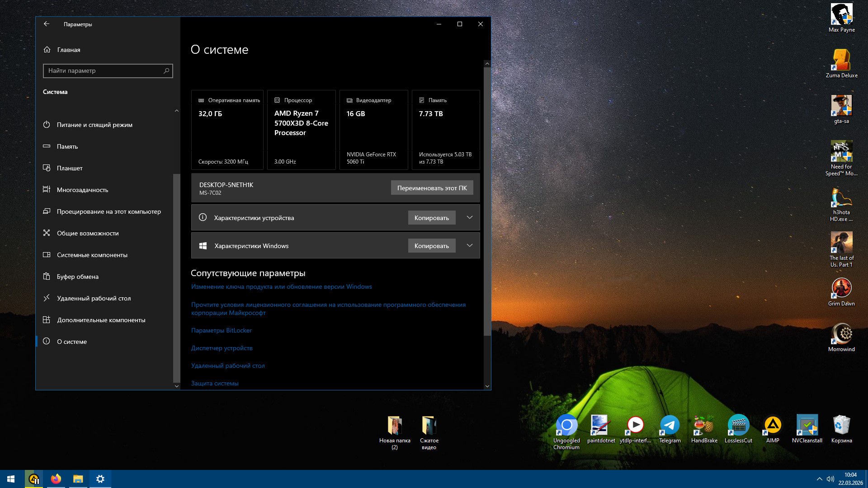868x488 pixels.
Task: Click the back arrow in Settings window
Action: [47, 24]
